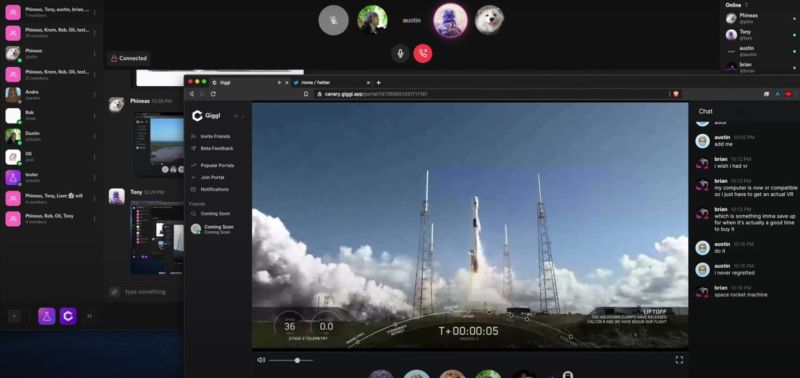Screen dimensions: 800x378
Task: Click the red hang up call button
Action: (x=422, y=53)
